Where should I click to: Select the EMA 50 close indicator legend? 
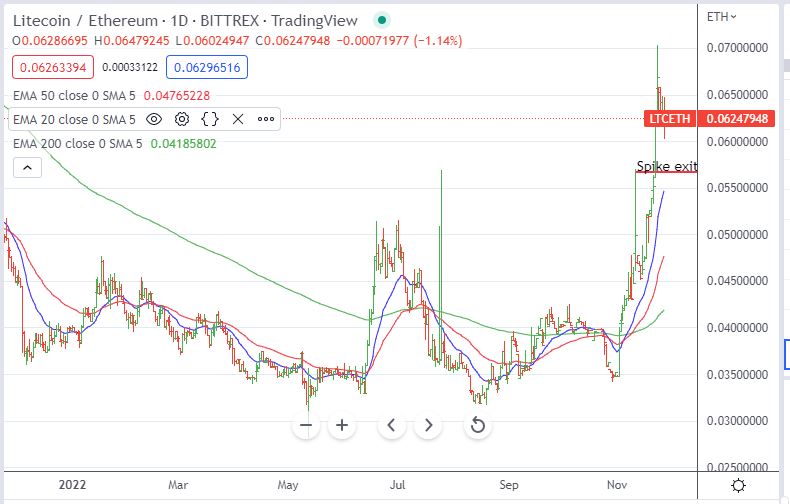click(74, 95)
